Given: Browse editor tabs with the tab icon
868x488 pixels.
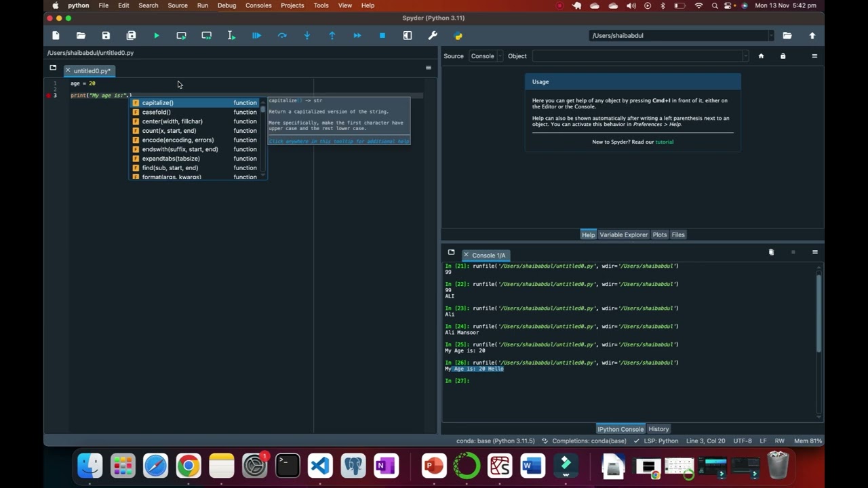Looking at the screenshot, I should point(53,68).
